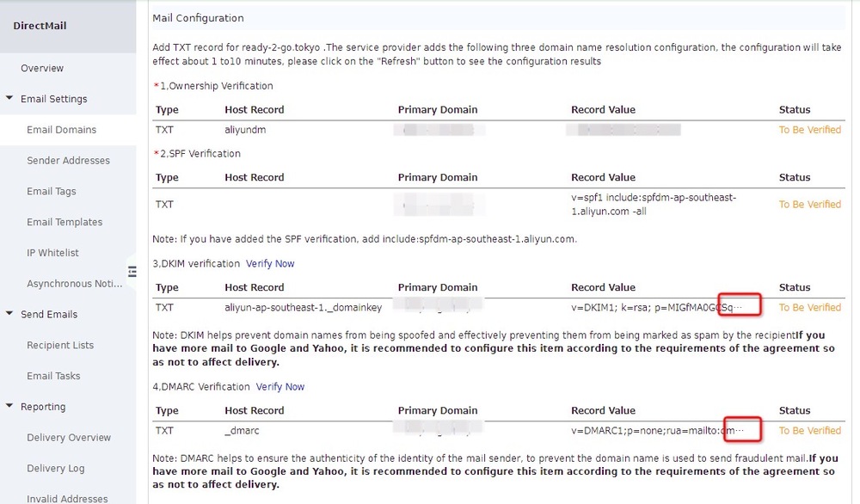Click Verify Now for DMARC verification
This screenshot has height=504, width=860.
(x=280, y=387)
